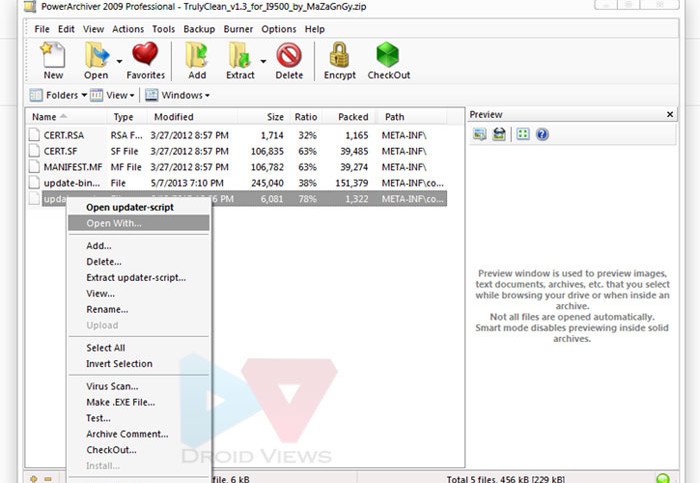Choose Archive Comment... in context menu
Screen dimensions: 700x483
pos(138,434)
